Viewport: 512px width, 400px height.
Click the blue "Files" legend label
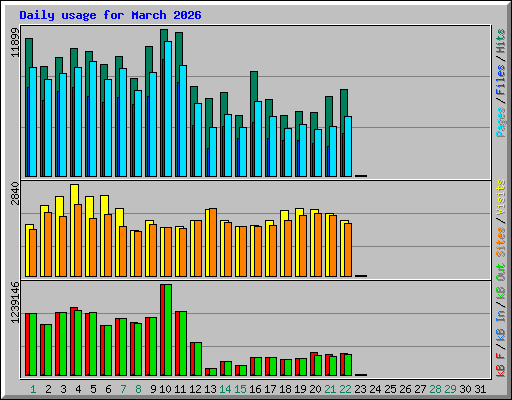coord(500,80)
